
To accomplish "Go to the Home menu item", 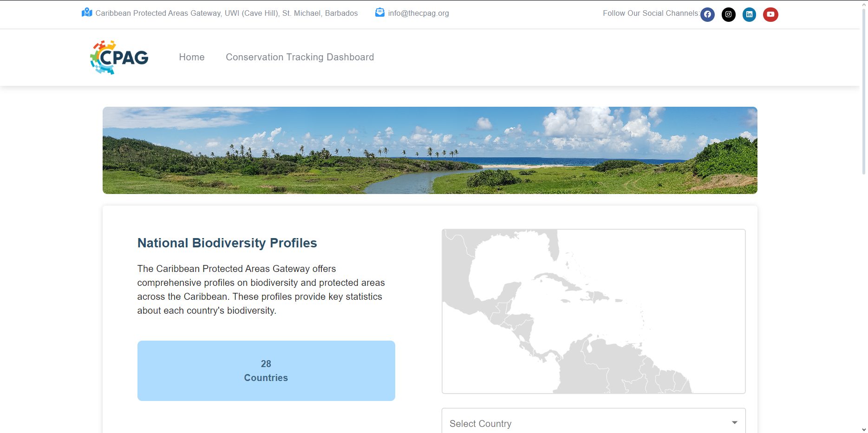I will 192,57.
